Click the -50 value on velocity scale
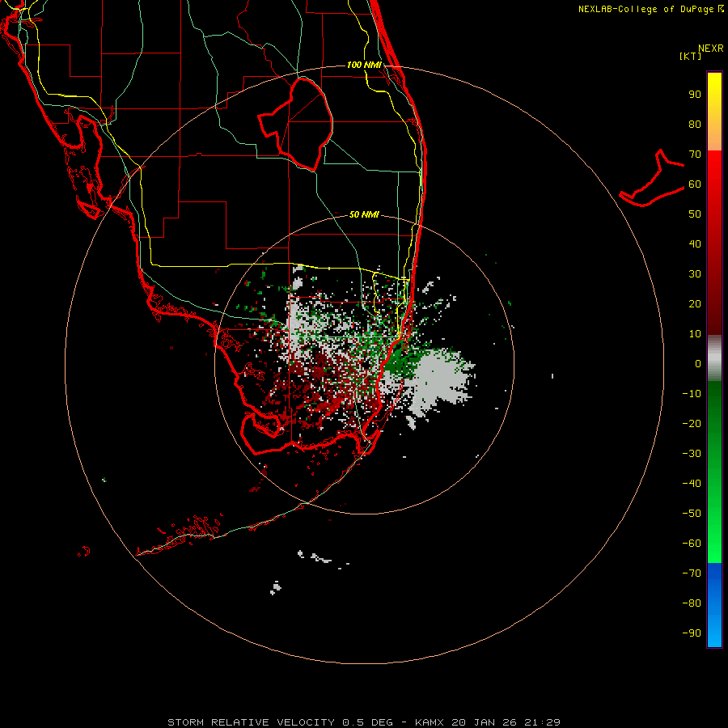This screenshot has height=728, width=728. pyautogui.click(x=692, y=513)
